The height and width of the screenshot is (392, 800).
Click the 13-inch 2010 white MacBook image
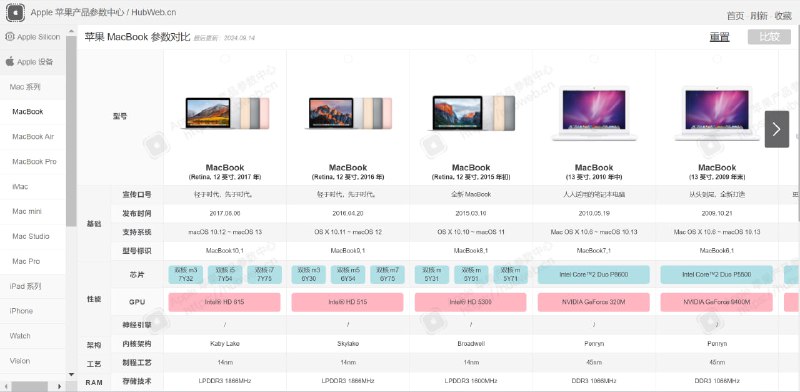[x=594, y=113]
